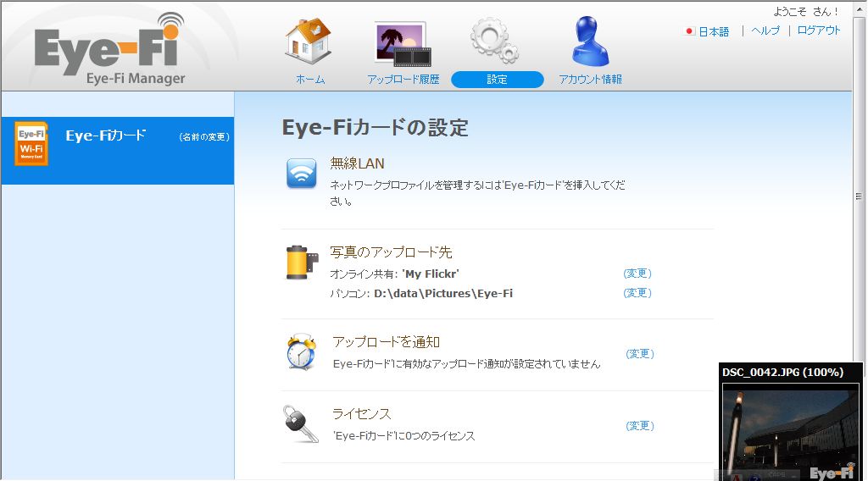Click the upload notification not-set message

click(467, 364)
